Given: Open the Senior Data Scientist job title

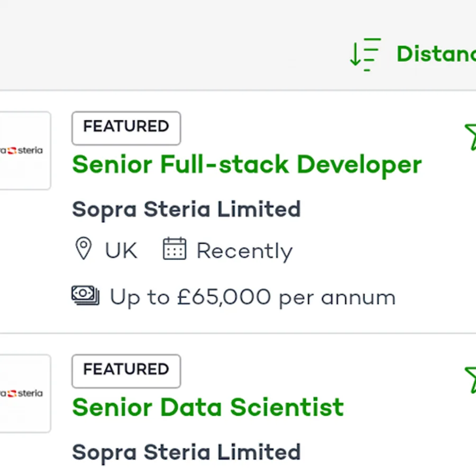Looking at the screenshot, I should coord(208,407).
